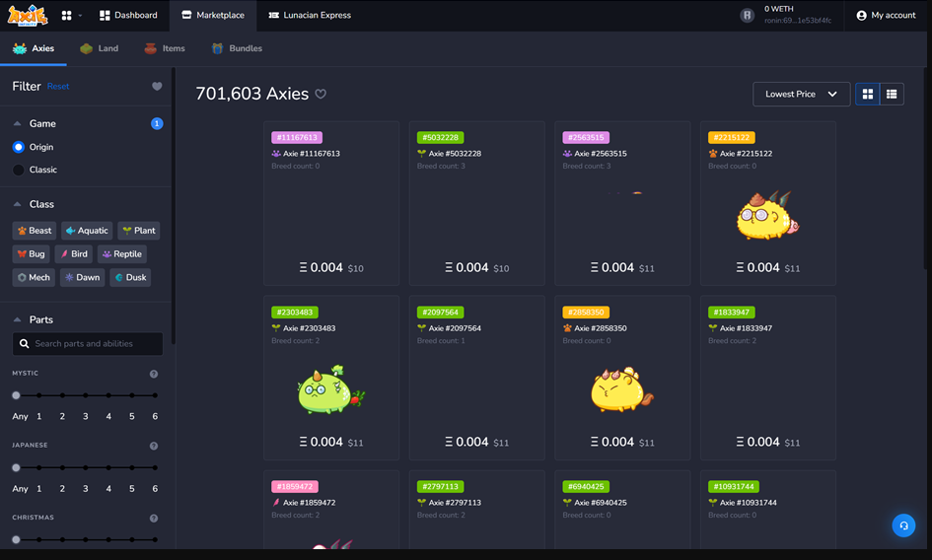Click the Axie Infinity logo
Viewport: 932px width, 560px height.
pos(28,16)
